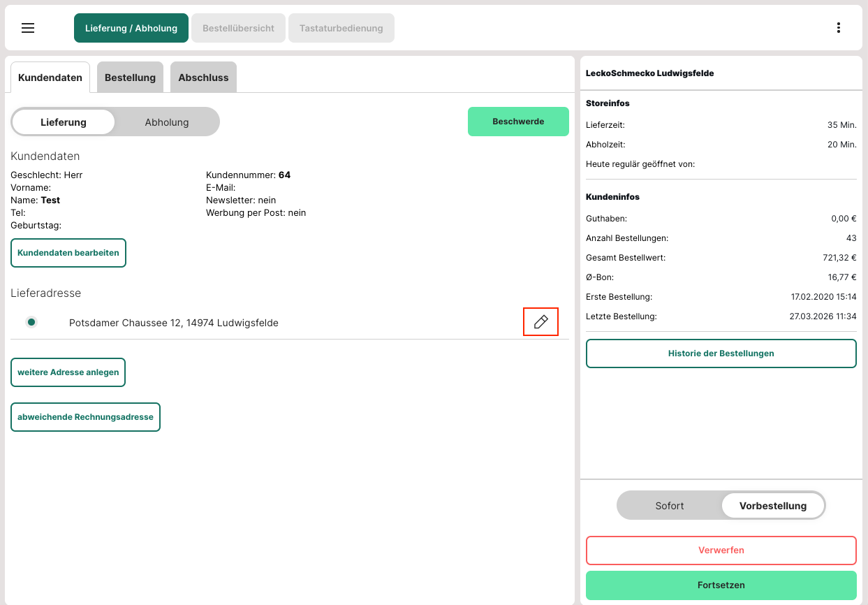Switch to the Bestellung tab
The image size is (868, 605).
130,78
